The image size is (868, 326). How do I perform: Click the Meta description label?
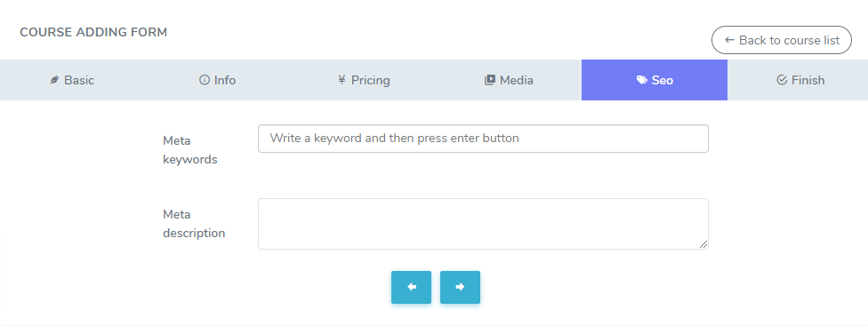(194, 224)
